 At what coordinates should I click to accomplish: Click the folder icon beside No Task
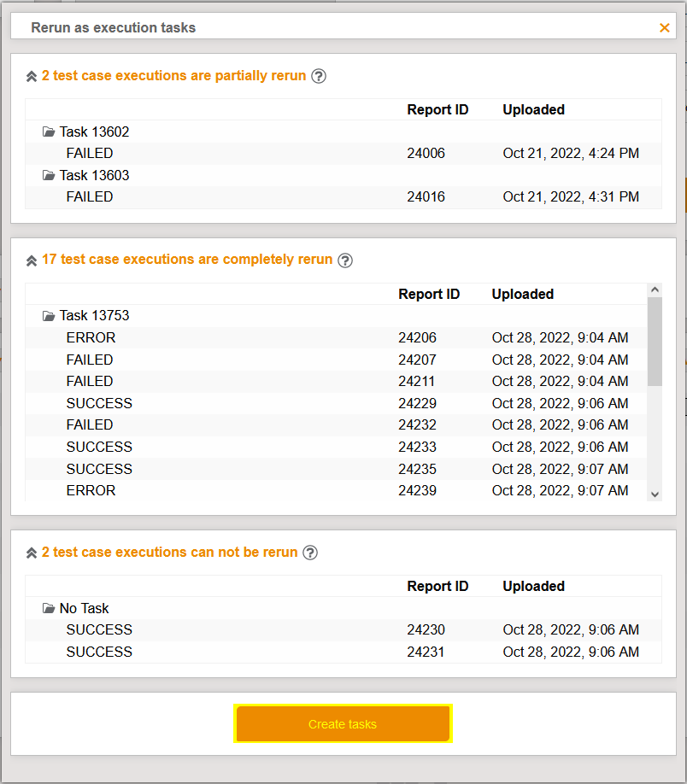point(48,608)
